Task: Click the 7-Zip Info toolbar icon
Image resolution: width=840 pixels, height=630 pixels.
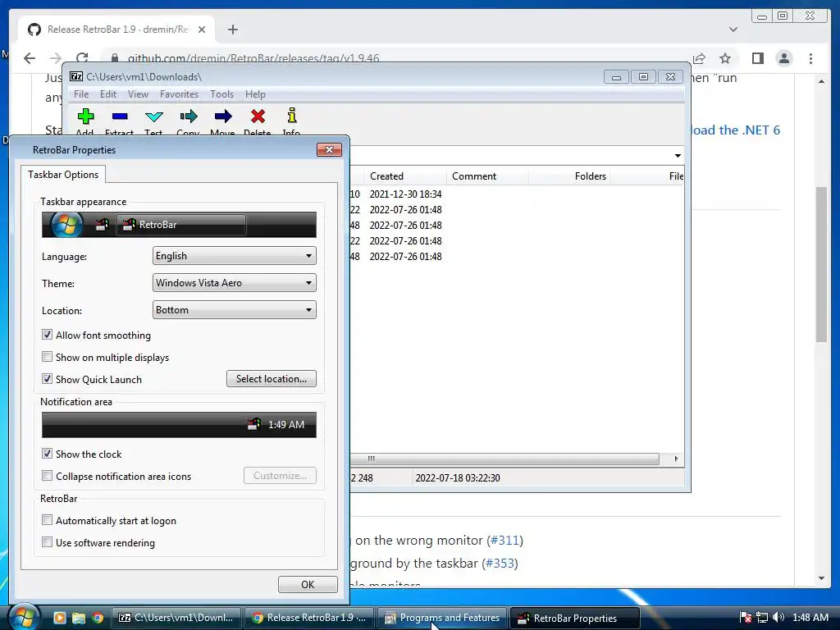Action: pyautogui.click(x=291, y=116)
